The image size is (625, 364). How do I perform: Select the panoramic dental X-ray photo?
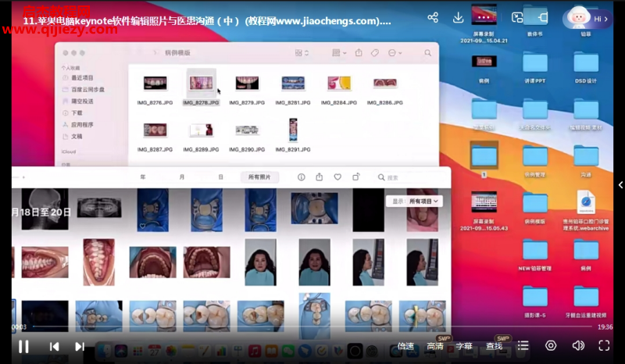click(x=99, y=207)
